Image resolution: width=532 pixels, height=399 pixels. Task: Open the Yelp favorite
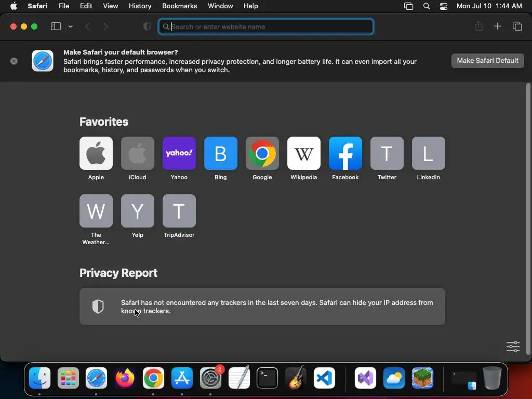(137, 211)
